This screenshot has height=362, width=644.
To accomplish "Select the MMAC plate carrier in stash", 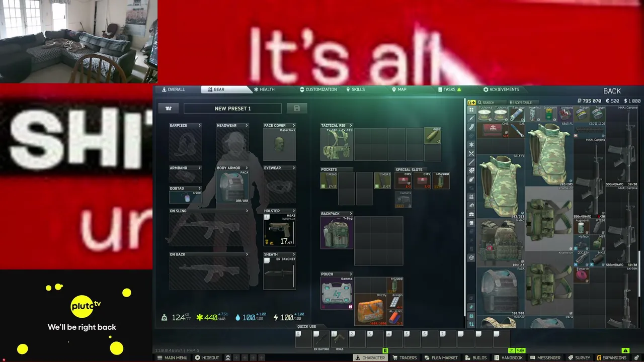I will [500, 242].
